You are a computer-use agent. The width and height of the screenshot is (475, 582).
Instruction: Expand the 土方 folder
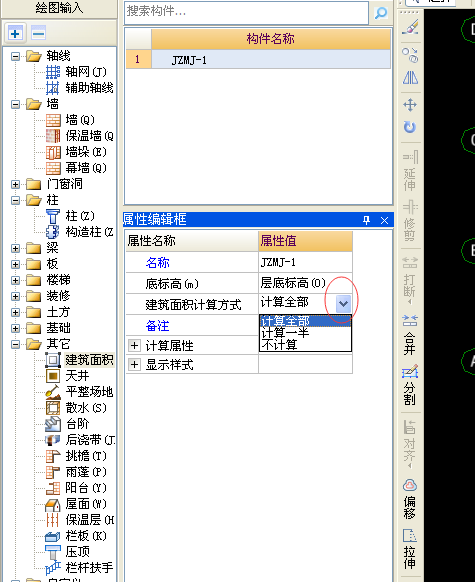pyautogui.click(x=15, y=312)
